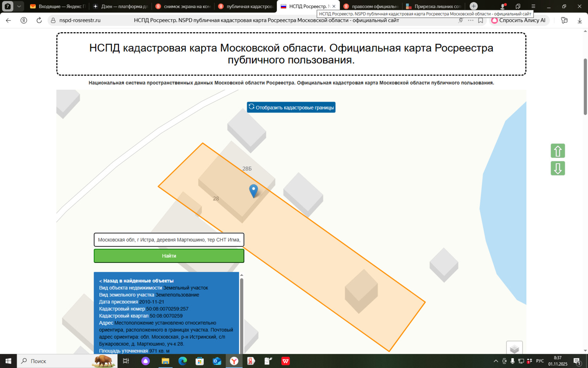Open Outlook from the taskbar
The height and width of the screenshot is (368, 588).
(217, 361)
